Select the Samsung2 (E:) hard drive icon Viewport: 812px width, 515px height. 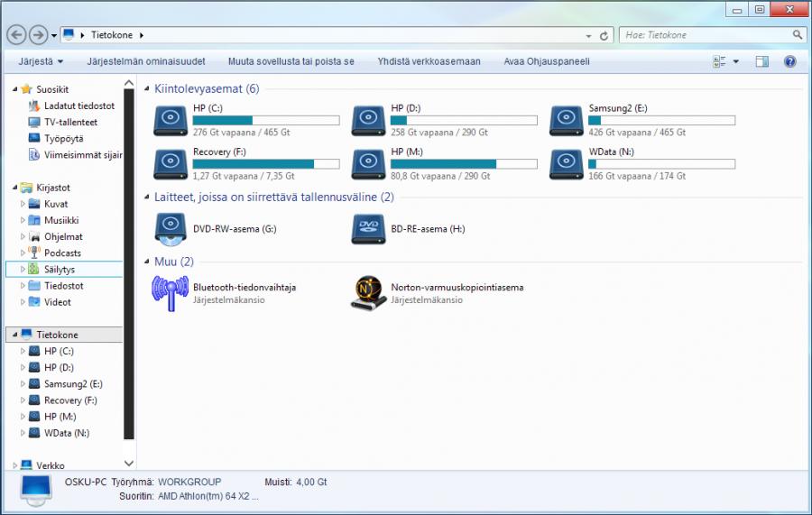(x=567, y=120)
